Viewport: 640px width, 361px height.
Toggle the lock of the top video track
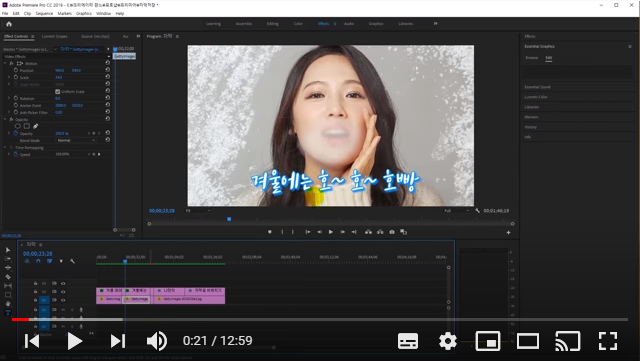click(x=36, y=283)
